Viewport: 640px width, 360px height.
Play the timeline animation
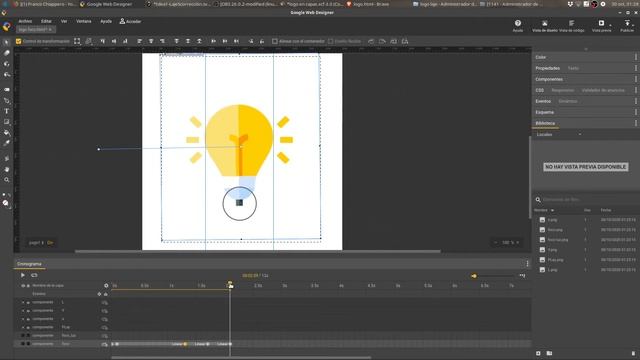[22, 275]
